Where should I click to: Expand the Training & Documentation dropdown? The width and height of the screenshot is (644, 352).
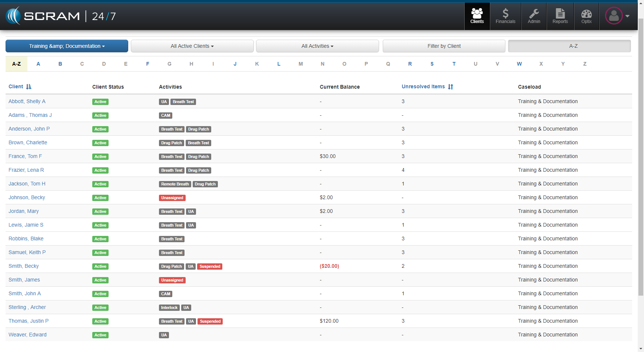coord(67,46)
